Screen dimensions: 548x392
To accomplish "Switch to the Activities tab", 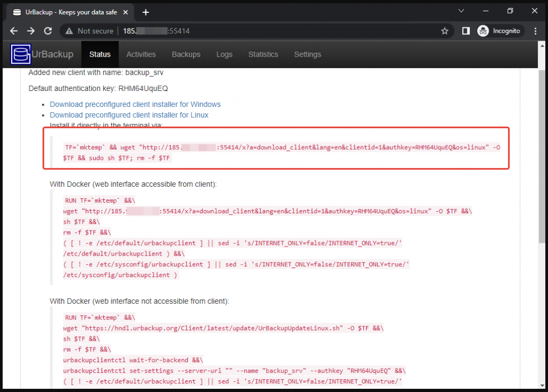I will pos(141,55).
